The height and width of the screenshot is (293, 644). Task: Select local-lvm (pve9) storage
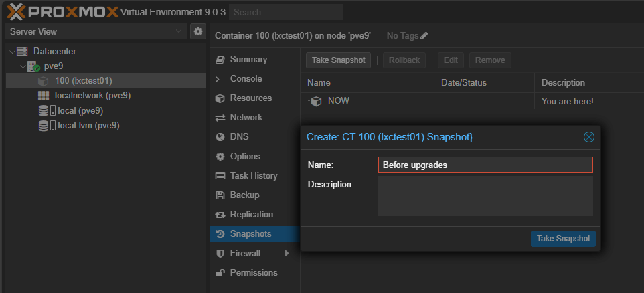pyautogui.click(x=88, y=125)
